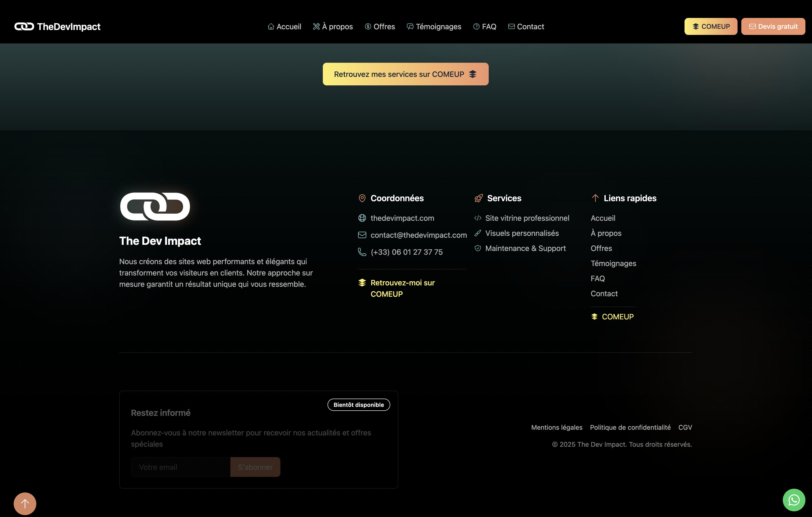
Task: Click the globe icon next to thedevimpact.com
Action: [x=362, y=218]
